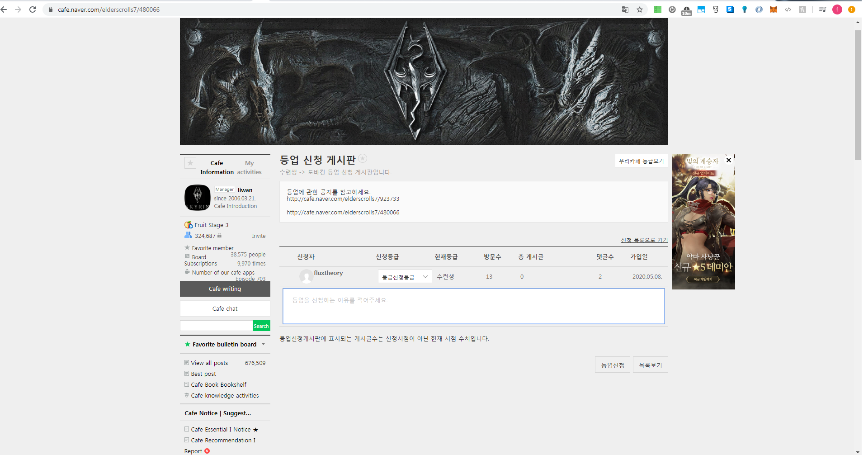
Task: Open the blue lightbulb extension
Action: click(745, 9)
